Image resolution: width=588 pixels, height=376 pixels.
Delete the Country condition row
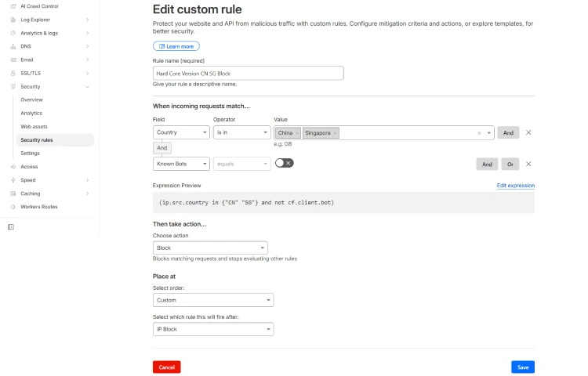tap(528, 132)
